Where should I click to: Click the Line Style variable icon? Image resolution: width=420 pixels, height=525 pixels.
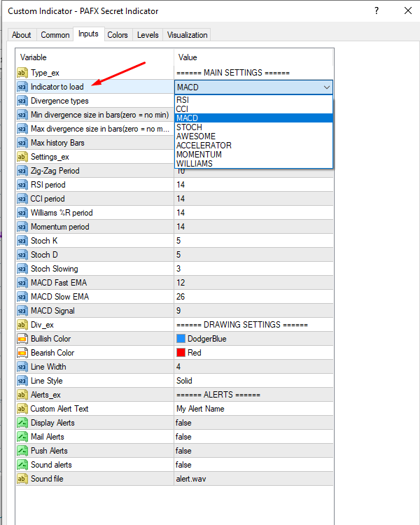(22, 381)
